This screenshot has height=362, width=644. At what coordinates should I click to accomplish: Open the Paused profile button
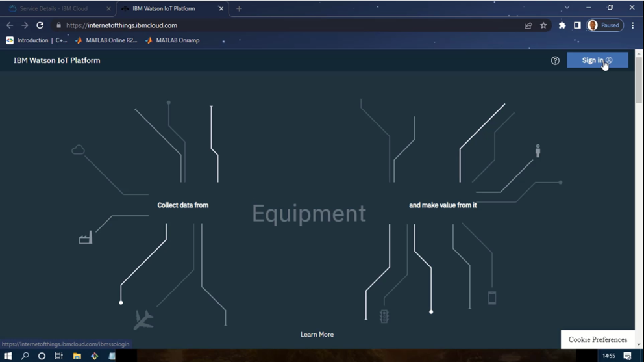pyautogui.click(x=604, y=25)
